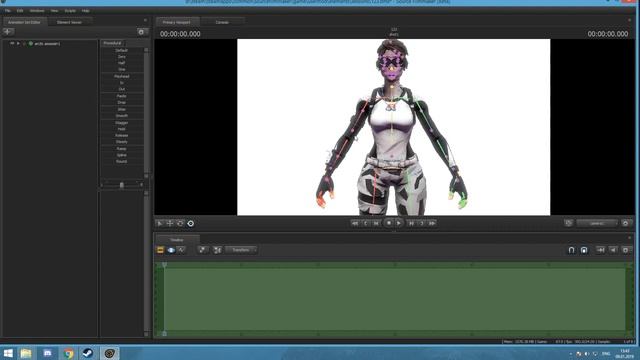Go to the next clip boundary
640x360 pixels.
[x=422, y=223]
